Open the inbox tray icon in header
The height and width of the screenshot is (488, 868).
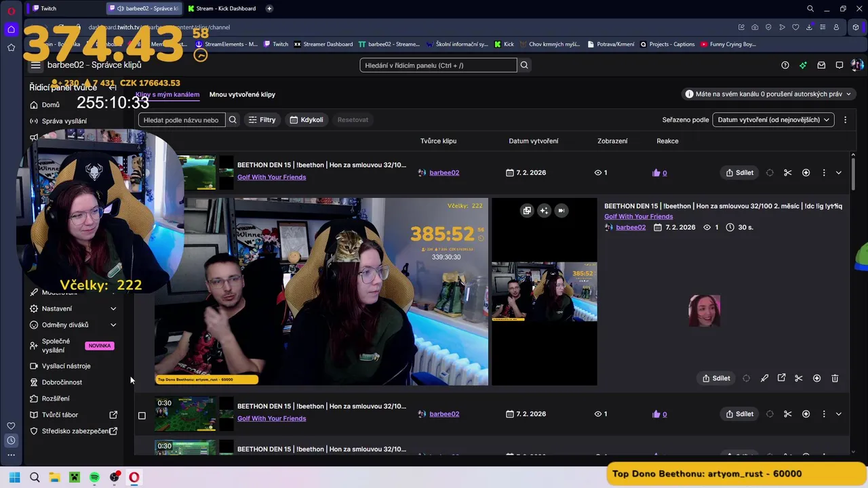coord(821,65)
